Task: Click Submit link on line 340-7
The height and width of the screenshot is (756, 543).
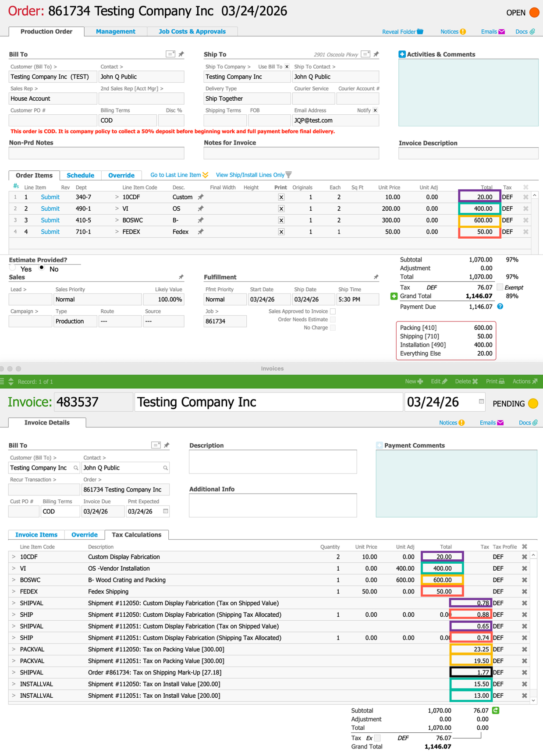Action: [50, 197]
